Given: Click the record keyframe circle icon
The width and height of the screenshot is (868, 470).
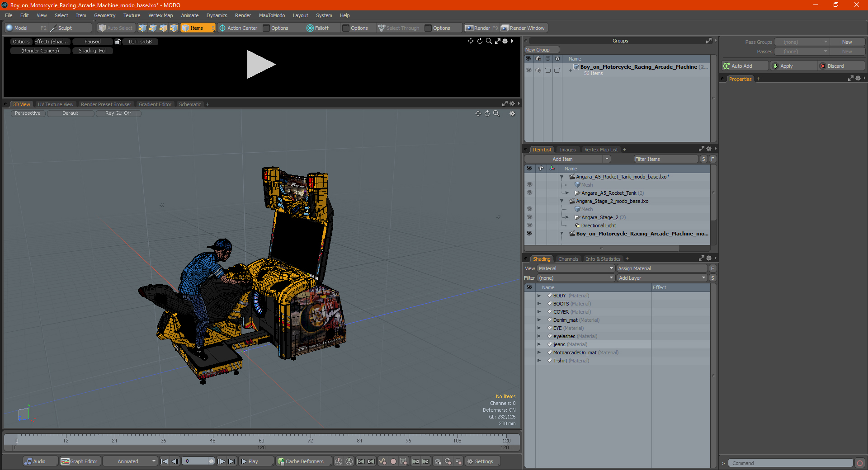Looking at the screenshot, I should 393,461.
